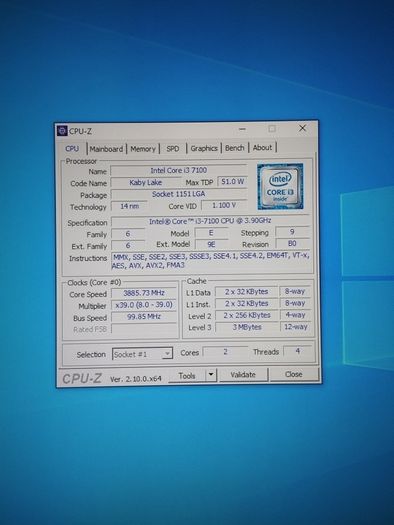Click the Close button at bottom
This screenshot has width=394, height=525.
[294, 374]
